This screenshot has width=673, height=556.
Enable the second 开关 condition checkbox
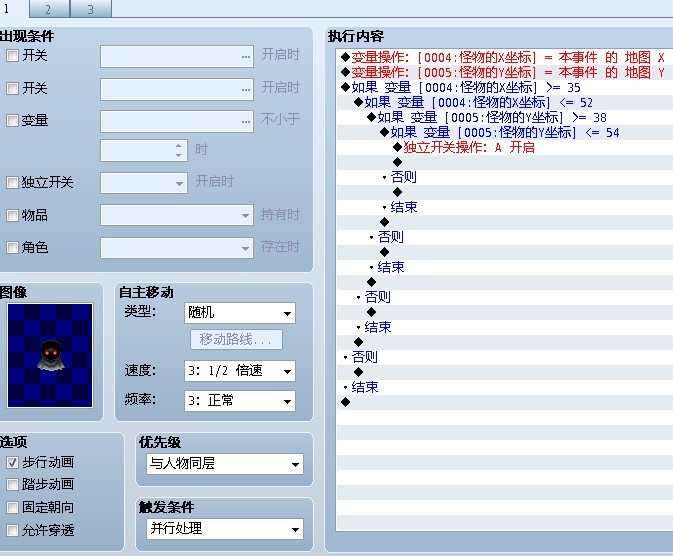tap(12, 88)
